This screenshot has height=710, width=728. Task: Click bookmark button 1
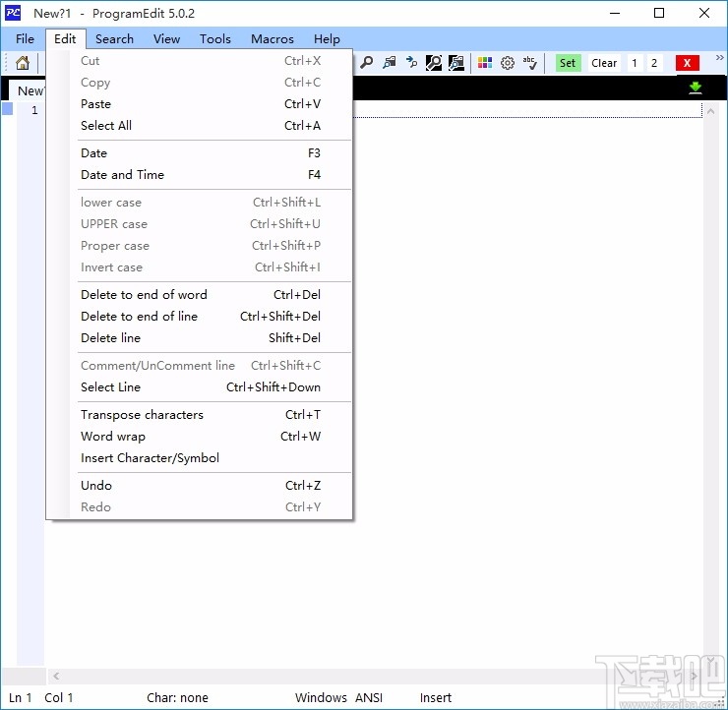pos(635,63)
